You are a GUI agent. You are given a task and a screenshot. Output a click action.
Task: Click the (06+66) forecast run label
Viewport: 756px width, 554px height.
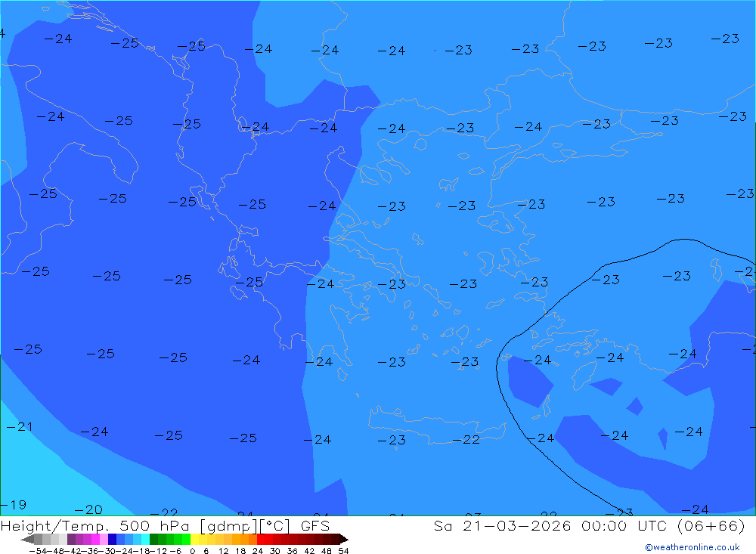click(711, 525)
